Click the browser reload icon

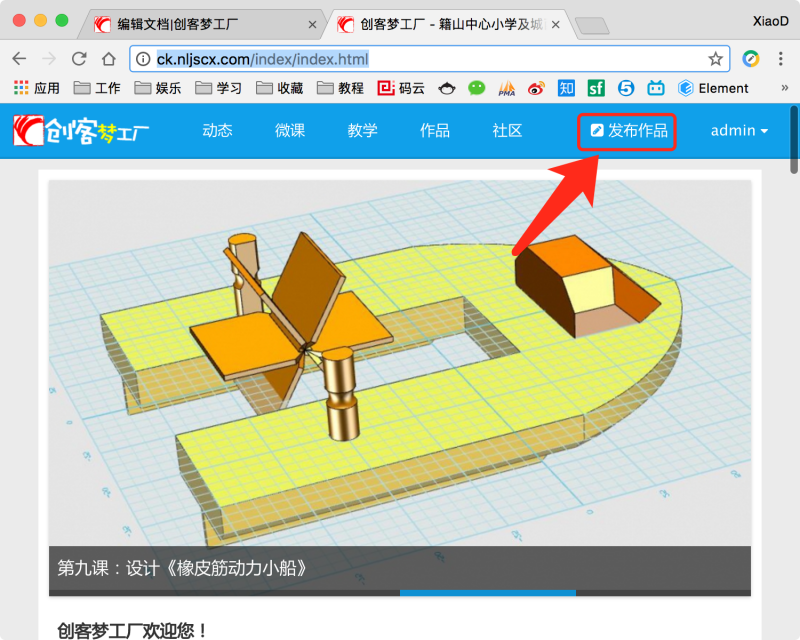pos(77,59)
